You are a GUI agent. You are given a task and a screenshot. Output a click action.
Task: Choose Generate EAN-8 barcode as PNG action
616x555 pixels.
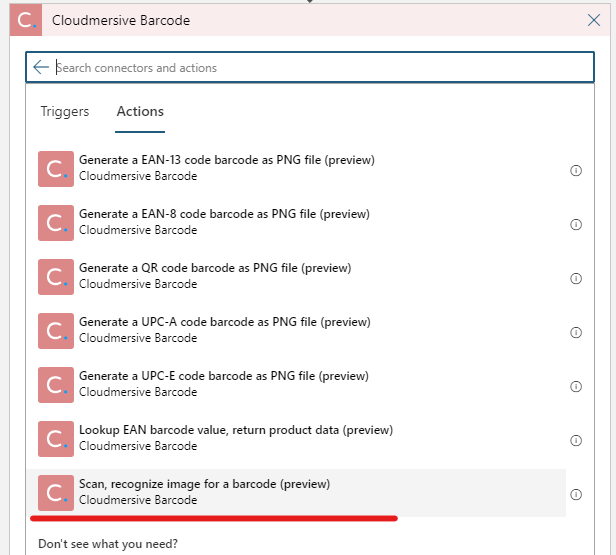point(225,222)
